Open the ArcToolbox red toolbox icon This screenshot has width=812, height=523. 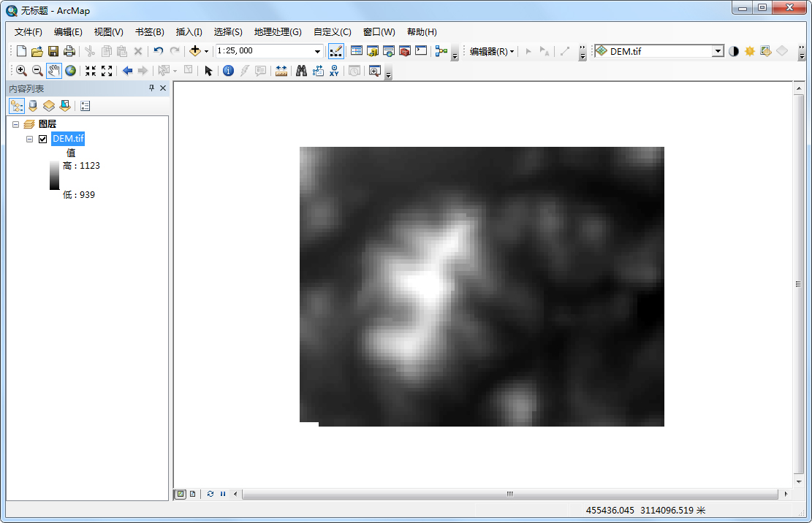tap(404, 50)
